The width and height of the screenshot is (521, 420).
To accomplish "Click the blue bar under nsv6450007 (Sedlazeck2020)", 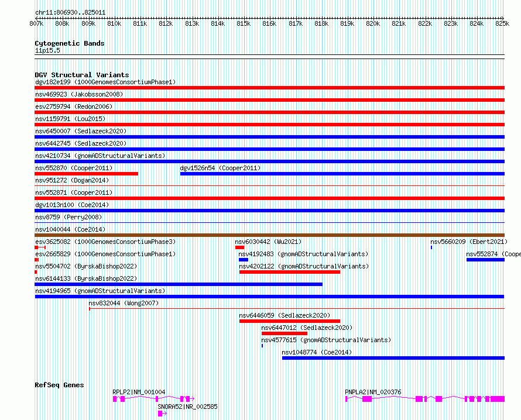I will tap(269, 137).
